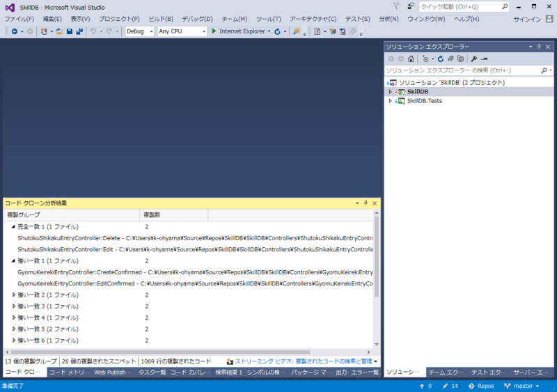The height and width of the screenshot is (392, 557).
Task: Open the ストリーミング ビデオ link
Action: click(303, 361)
